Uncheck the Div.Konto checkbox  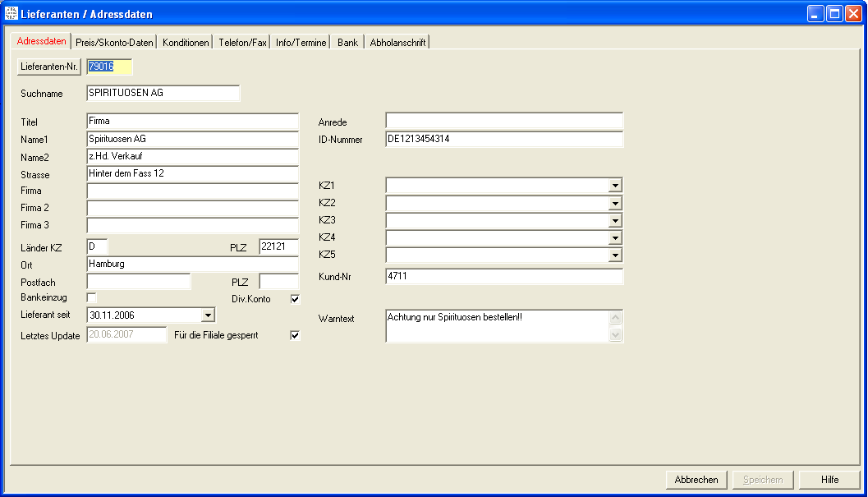click(x=295, y=299)
